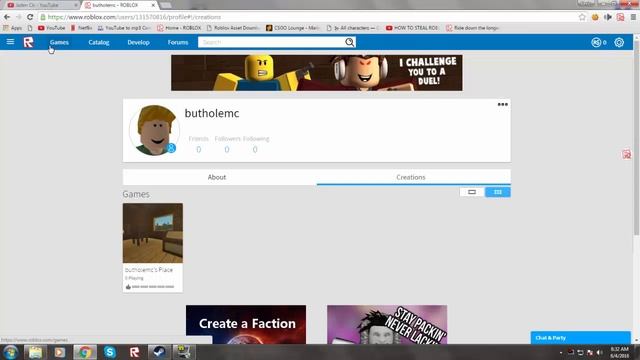Click the I Challenge You To A Duel banner
Image resolution: width=640 pixels, height=360 pixels.
[317, 73]
